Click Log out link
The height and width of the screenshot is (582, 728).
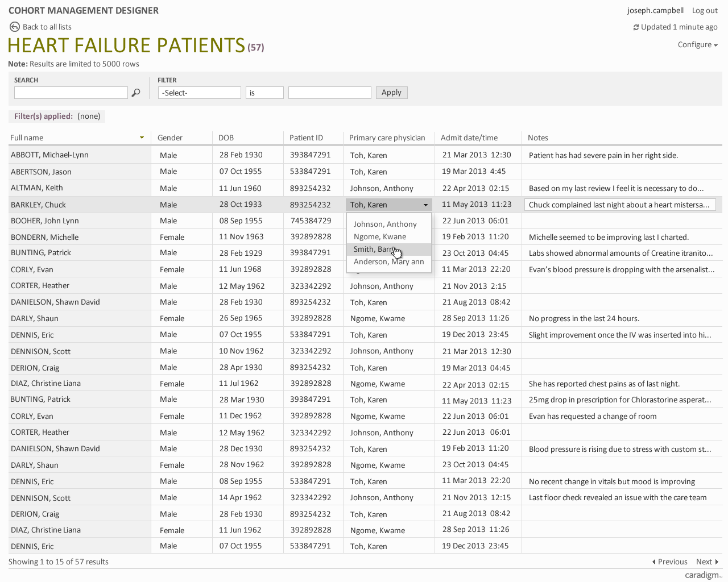(705, 11)
